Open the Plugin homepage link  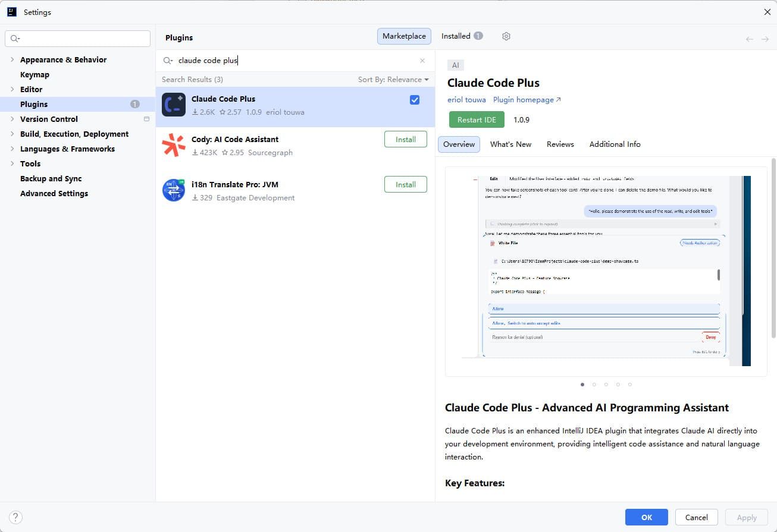(527, 100)
